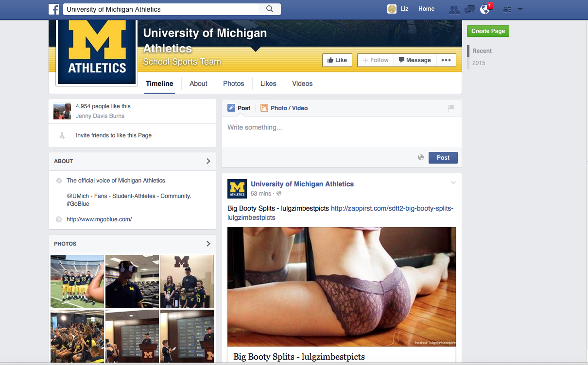Go to Home in top bar
The height and width of the screenshot is (365, 588).
427,9
